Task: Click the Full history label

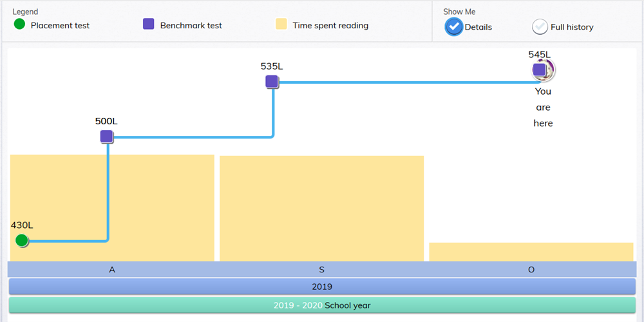Action: (572, 27)
